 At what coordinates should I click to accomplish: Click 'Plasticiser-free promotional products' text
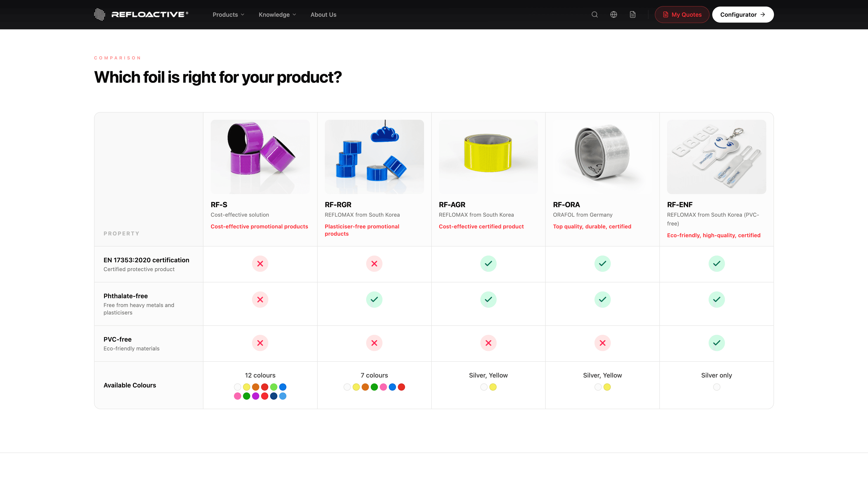point(362,230)
